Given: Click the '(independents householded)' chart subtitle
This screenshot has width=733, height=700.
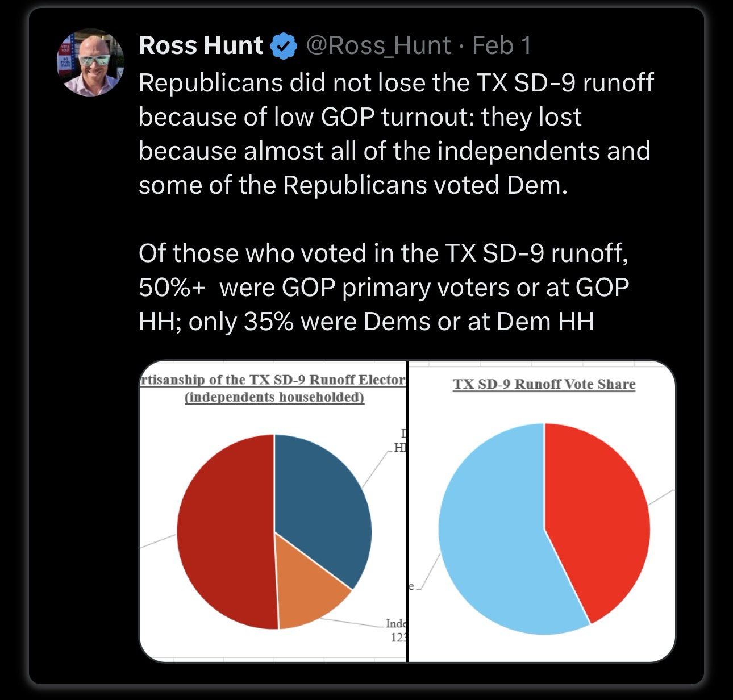Looking at the screenshot, I should [x=274, y=397].
